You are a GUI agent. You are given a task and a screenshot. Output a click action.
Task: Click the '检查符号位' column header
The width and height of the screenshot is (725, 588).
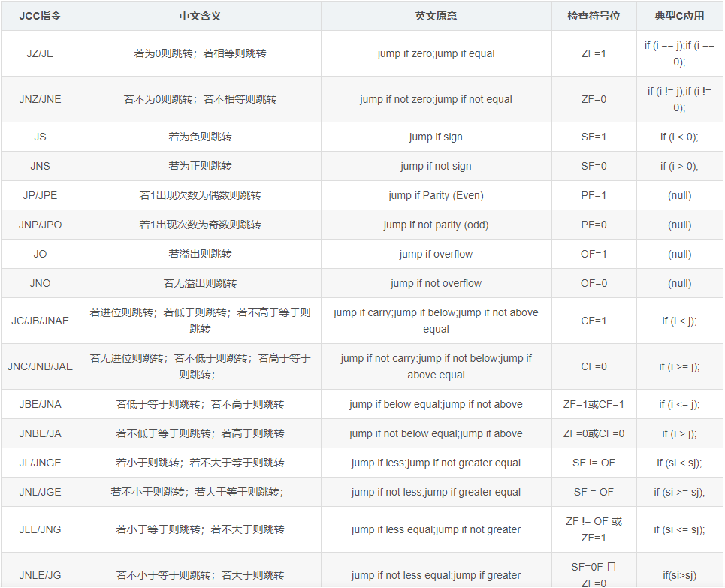(x=594, y=16)
